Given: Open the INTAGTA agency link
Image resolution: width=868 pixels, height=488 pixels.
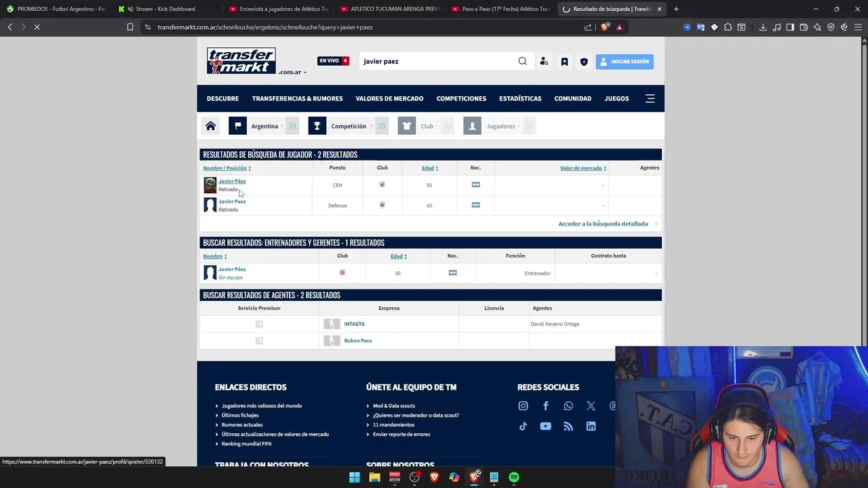Looking at the screenshot, I should (354, 324).
